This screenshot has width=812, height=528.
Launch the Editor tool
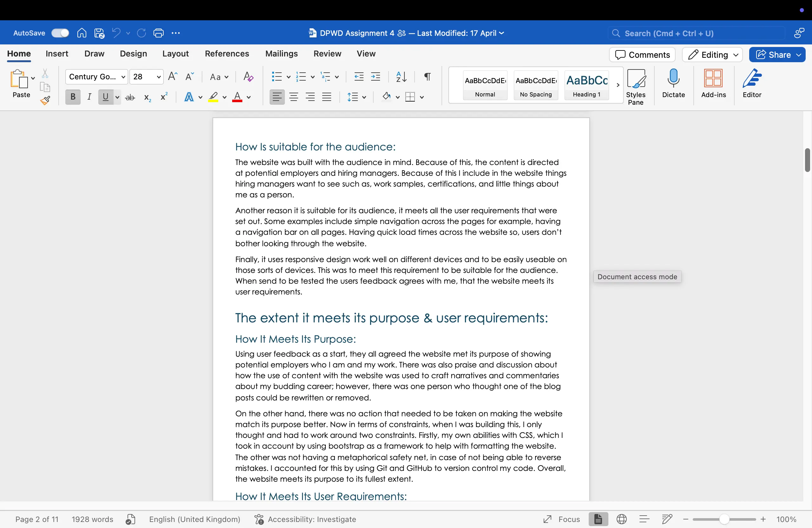click(752, 85)
